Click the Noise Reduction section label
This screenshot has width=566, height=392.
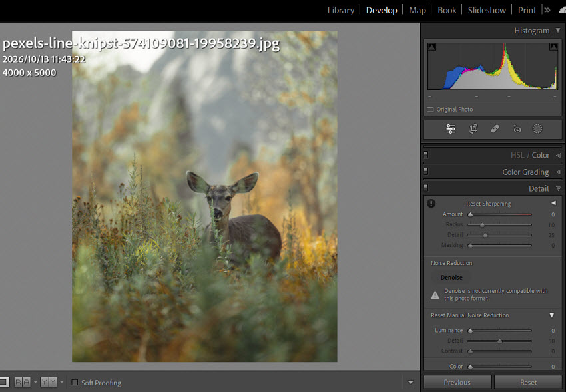coord(451,263)
